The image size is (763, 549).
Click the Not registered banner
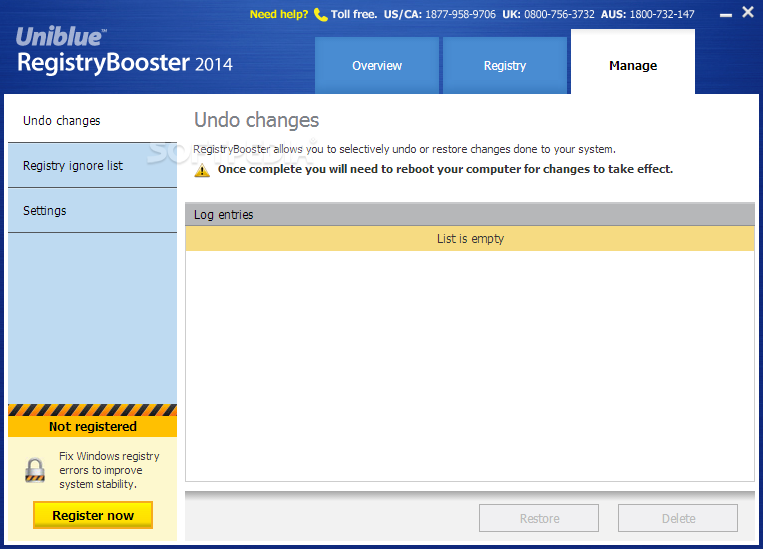[92, 426]
